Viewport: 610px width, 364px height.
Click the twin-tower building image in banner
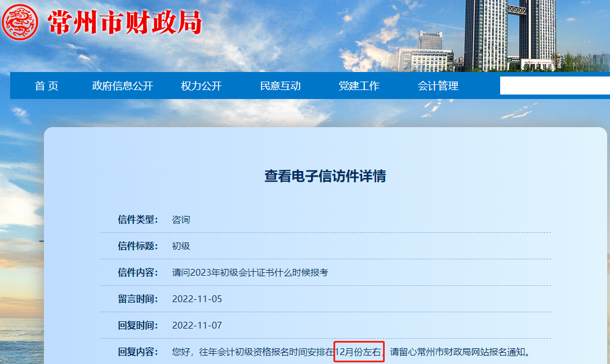(x=510, y=34)
